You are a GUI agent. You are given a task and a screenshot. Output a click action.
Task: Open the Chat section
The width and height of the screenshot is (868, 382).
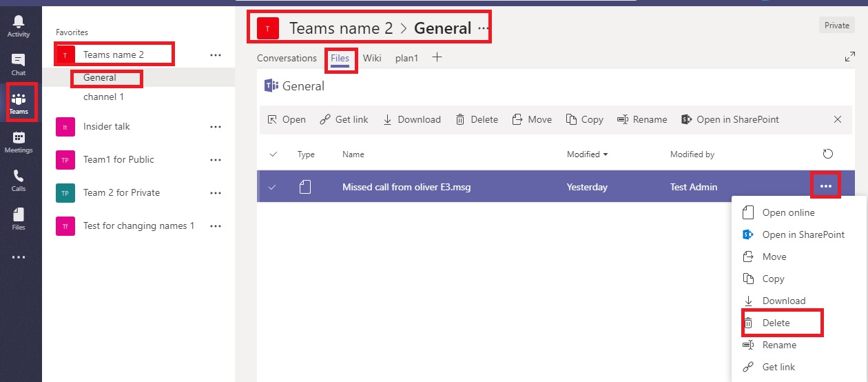19,65
